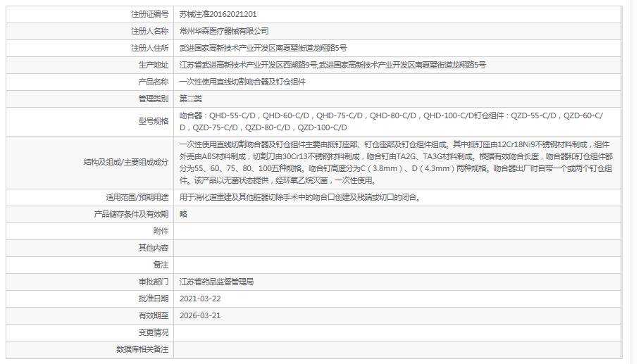
Task: Click the 审批部门 label
Action: click(154, 282)
